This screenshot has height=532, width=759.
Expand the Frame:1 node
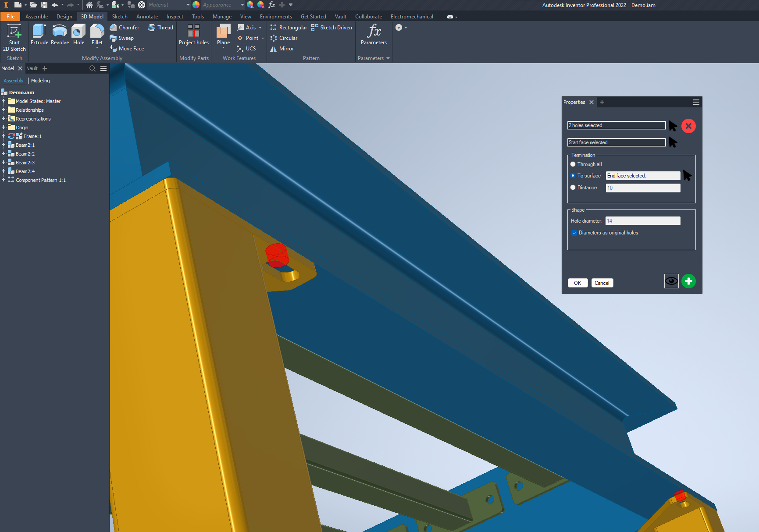(x=4, y=136)
